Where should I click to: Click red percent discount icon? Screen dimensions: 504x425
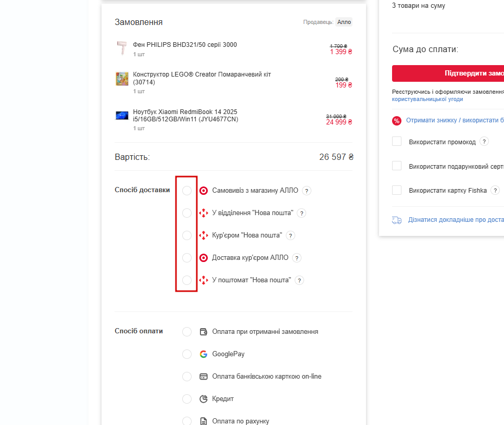pyautogui.click(x=397, y=120)
